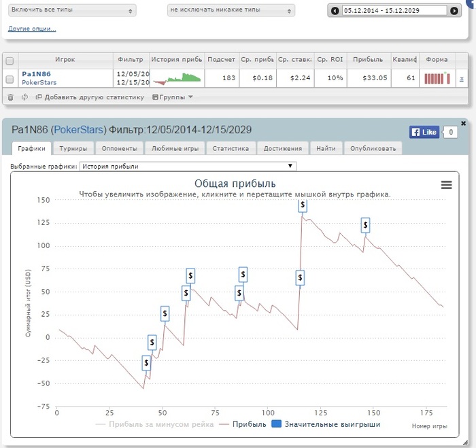Screen dimensions: 476x448
Task: Open the Pa1N86 player link in table
Action: [36, 73]
